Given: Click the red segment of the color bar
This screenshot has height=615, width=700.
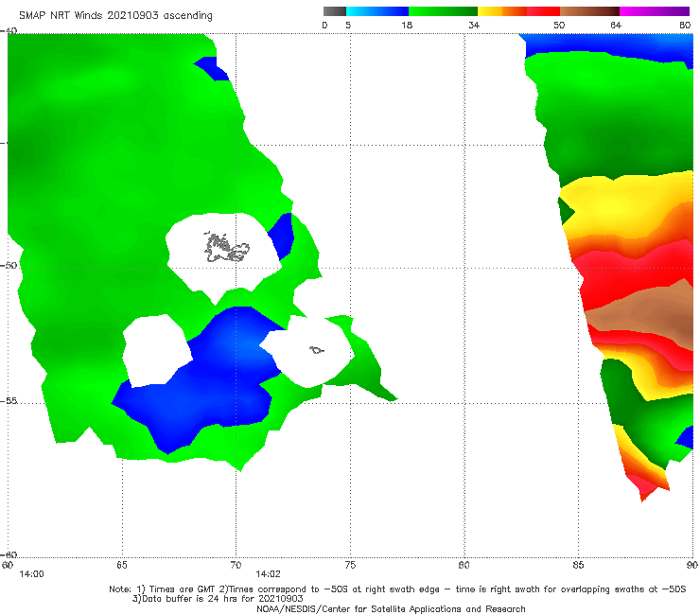Looking at the screenshot, I should pos(543,11).
